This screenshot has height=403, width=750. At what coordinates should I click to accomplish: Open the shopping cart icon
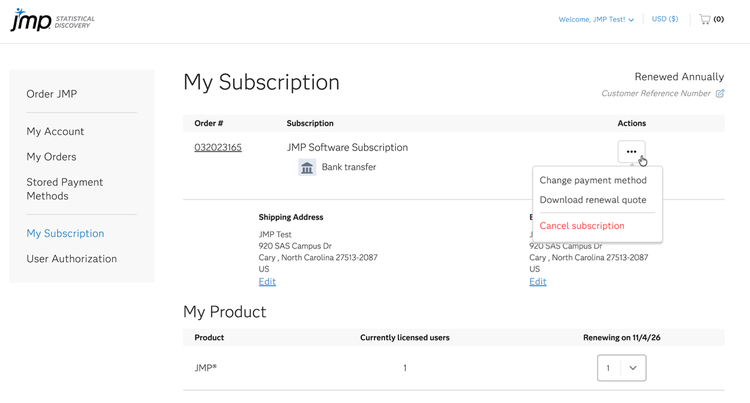pos(705,19)
